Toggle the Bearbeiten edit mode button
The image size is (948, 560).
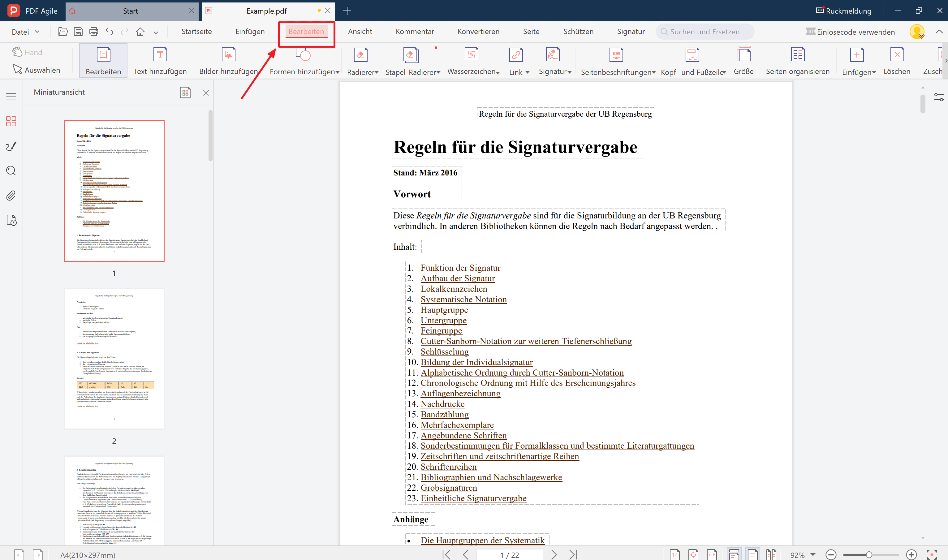point(103,61)
